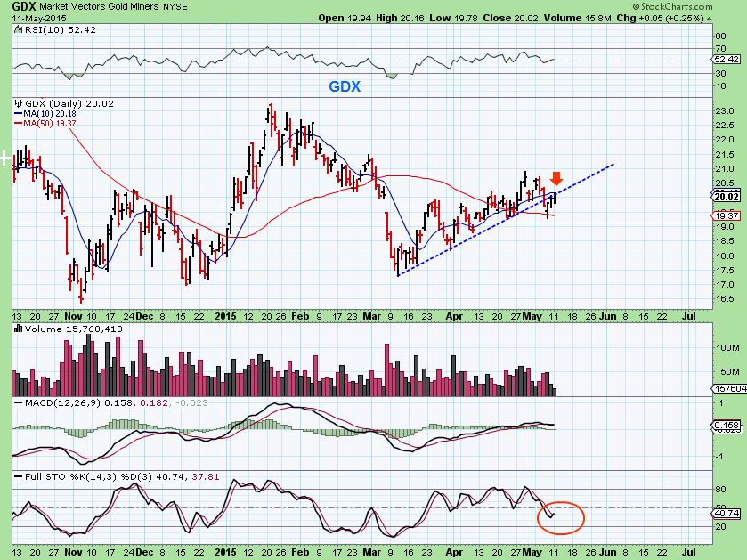The height and width of the screenshot is (560, 747).
Task: Click the Volume 15,760,410 label
Action: pyautogui.click(x=74, y=329)
